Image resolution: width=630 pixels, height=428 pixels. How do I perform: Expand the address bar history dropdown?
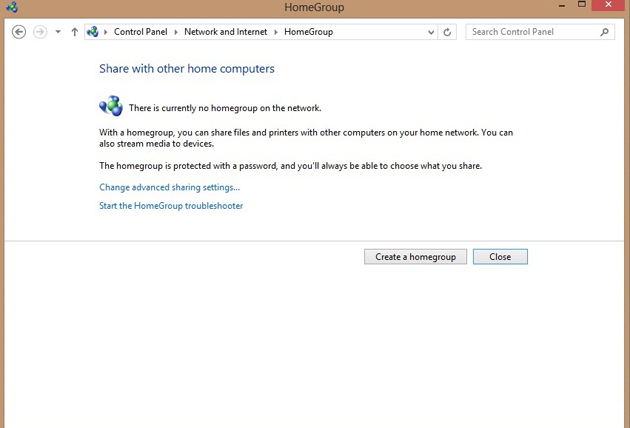coord(431,32)
